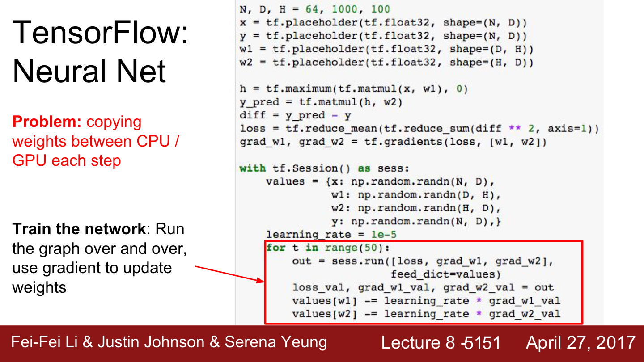This screenshot has width=644, height=362.
Task: Click code line 'N, D, H = 64, 1000, 100'
Action: click(314, 9)
